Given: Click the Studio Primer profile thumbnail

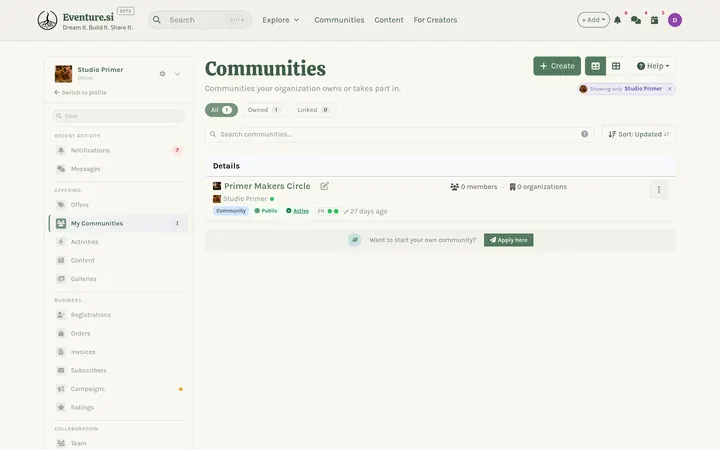Looking at the screenshot, I should click(63, 73).
